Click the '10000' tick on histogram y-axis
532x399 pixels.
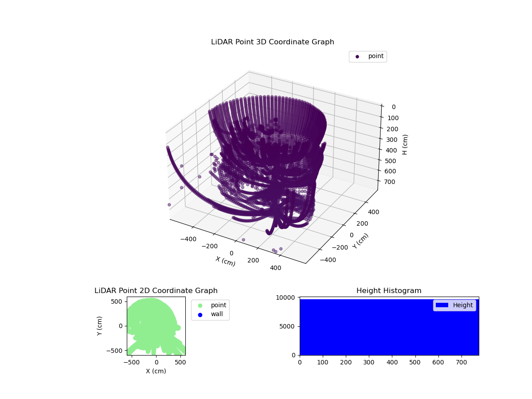pos(286,297)
